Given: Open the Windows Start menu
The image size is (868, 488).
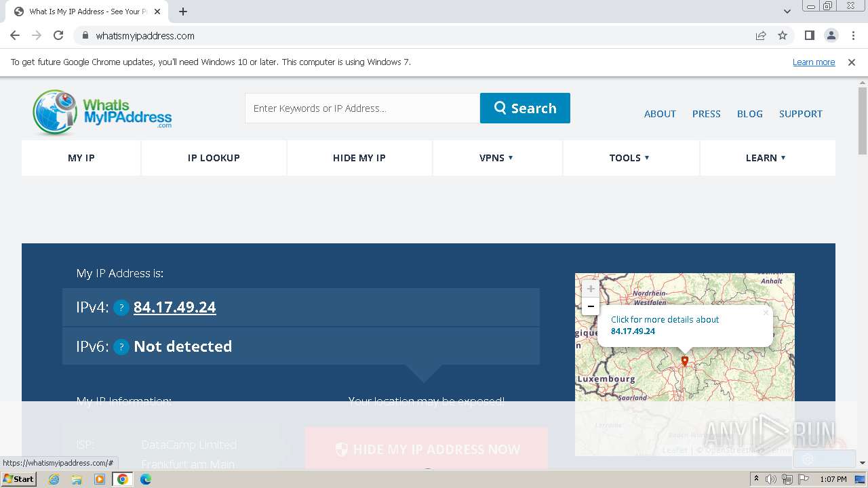Looking at the screenshot, I should click(x=18, y=479).
